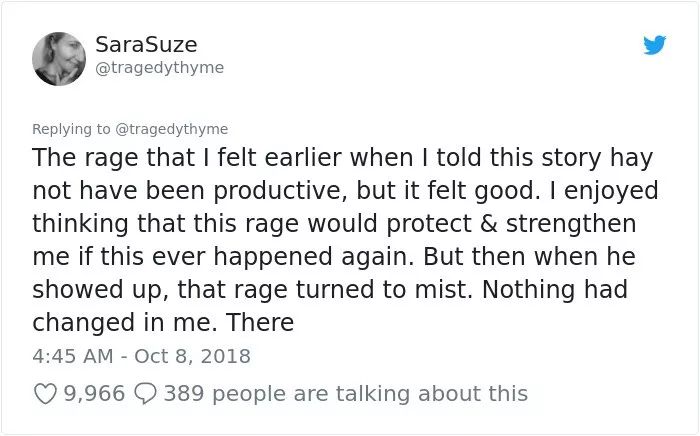Click the 389 replies number

click(184, 394)
